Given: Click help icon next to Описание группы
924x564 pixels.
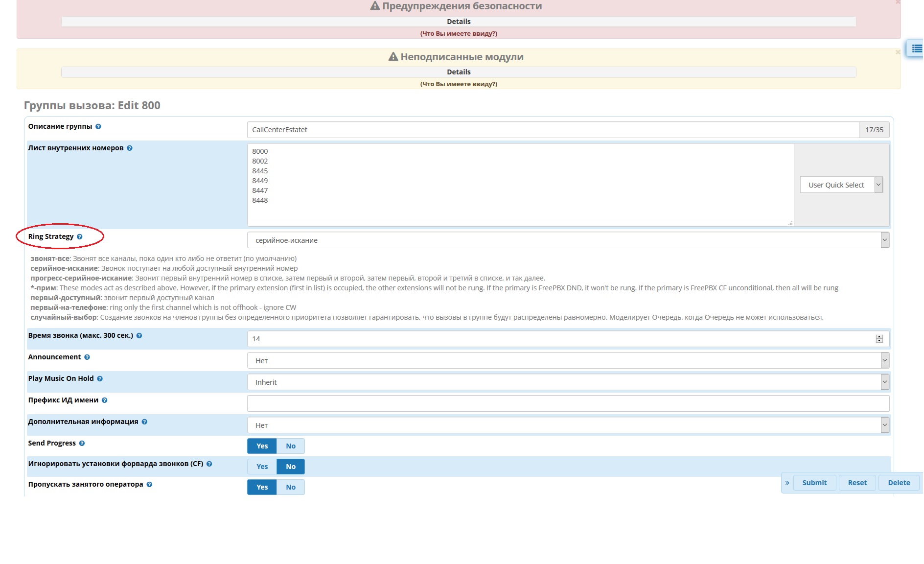Looking at the screenshot, I should click(98, 127).
